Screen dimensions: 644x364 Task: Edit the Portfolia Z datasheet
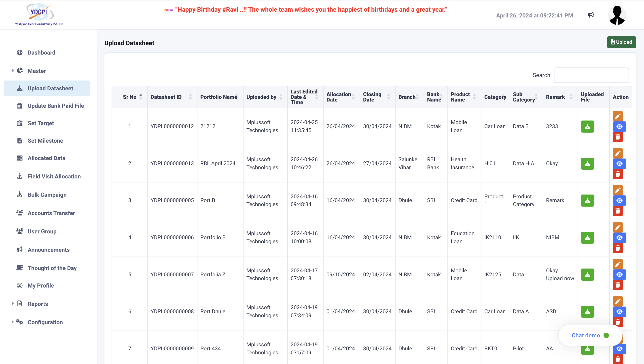point(617,264)
